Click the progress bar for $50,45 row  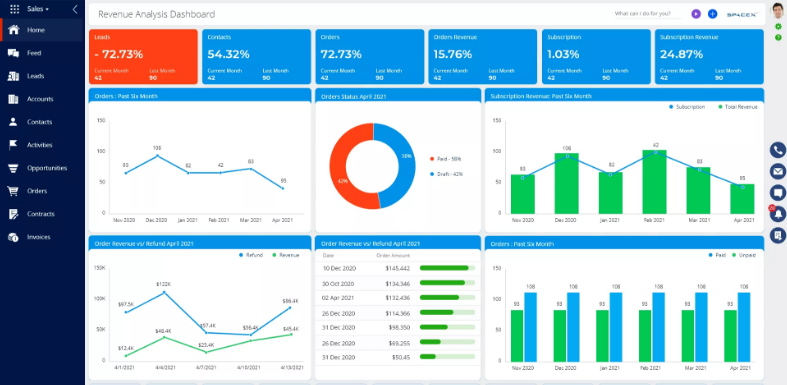click(447, 357)
